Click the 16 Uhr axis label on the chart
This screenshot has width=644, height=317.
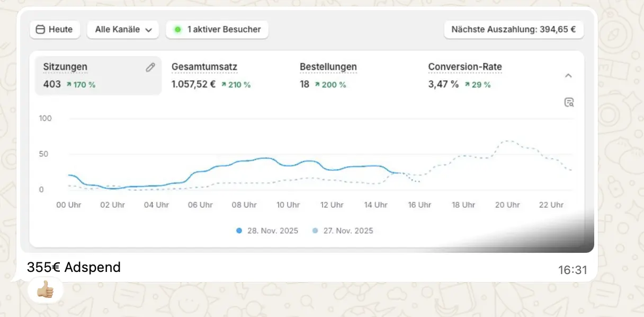pyautogui.click(x=419, y=205)
